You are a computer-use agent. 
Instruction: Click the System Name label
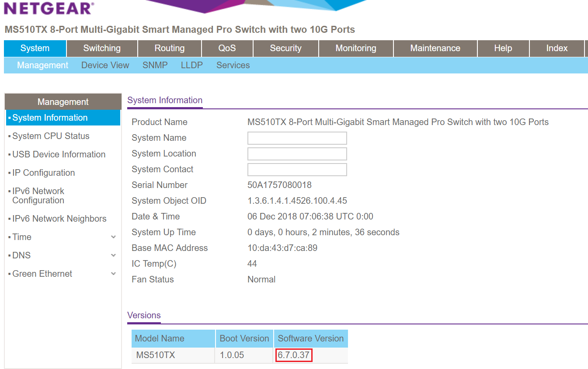click(x=159, y=138)
